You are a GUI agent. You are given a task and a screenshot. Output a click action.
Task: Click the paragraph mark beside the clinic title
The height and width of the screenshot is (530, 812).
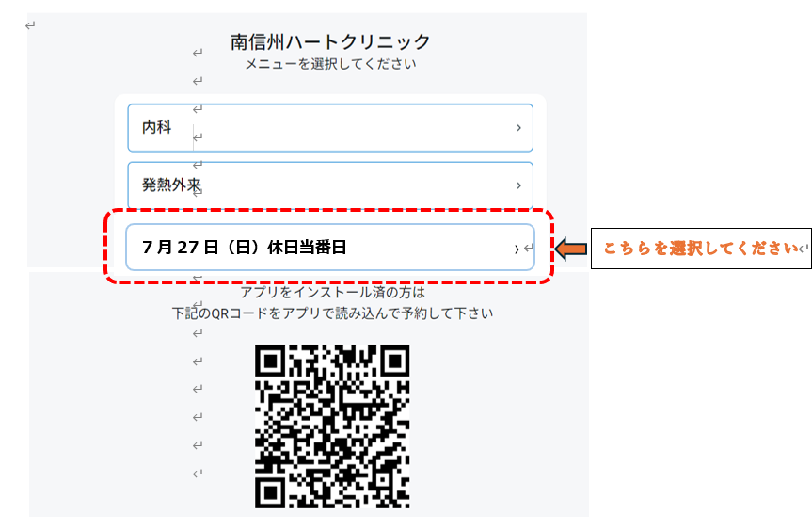(198, 53)
